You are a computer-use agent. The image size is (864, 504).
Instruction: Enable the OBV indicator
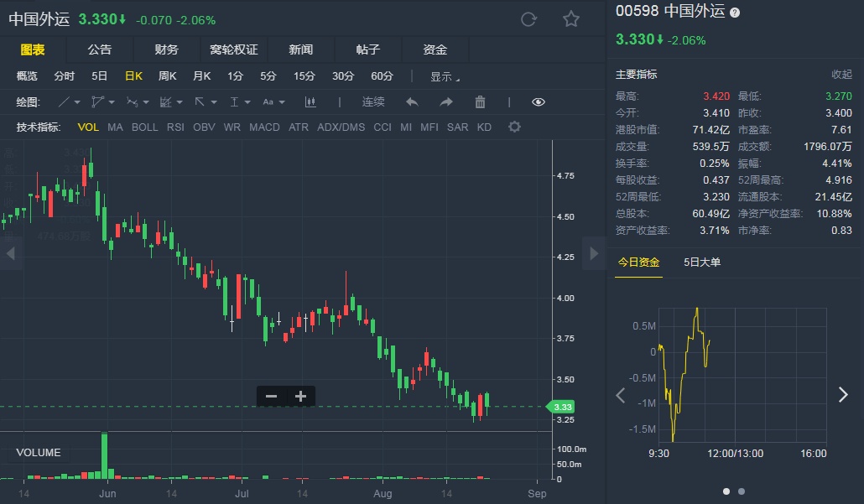pos(204,127)
